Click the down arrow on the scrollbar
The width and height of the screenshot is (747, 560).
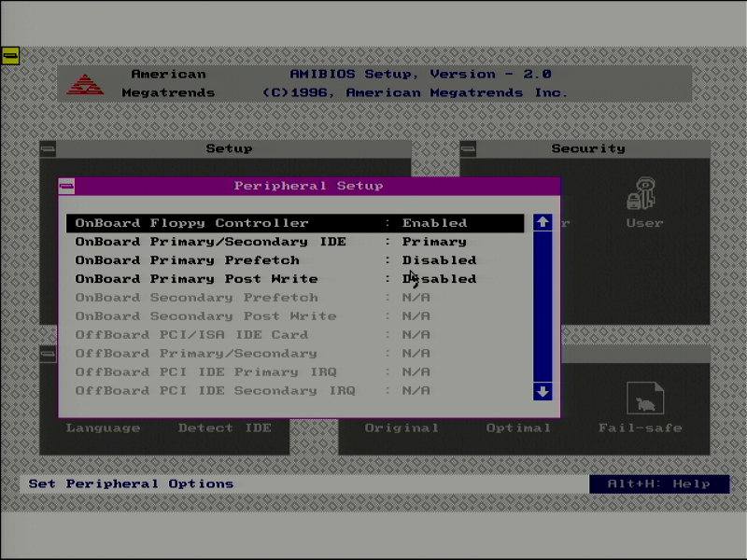point(543,391)
